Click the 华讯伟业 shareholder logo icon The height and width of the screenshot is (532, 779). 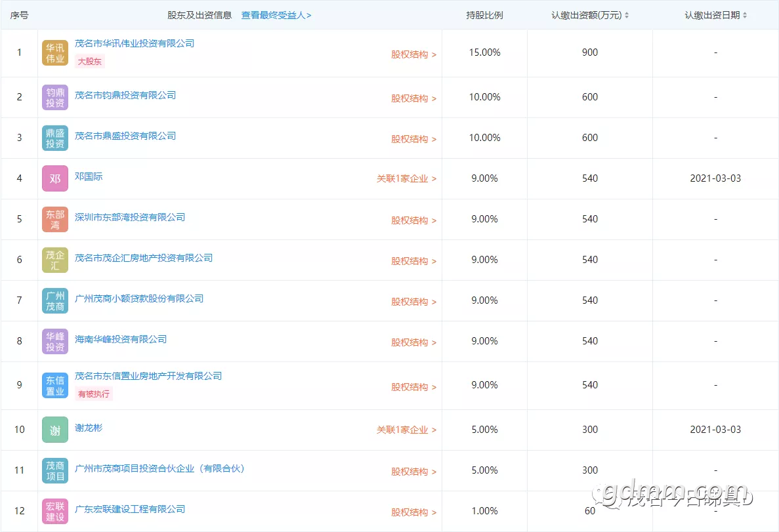(x=55, y=53)
